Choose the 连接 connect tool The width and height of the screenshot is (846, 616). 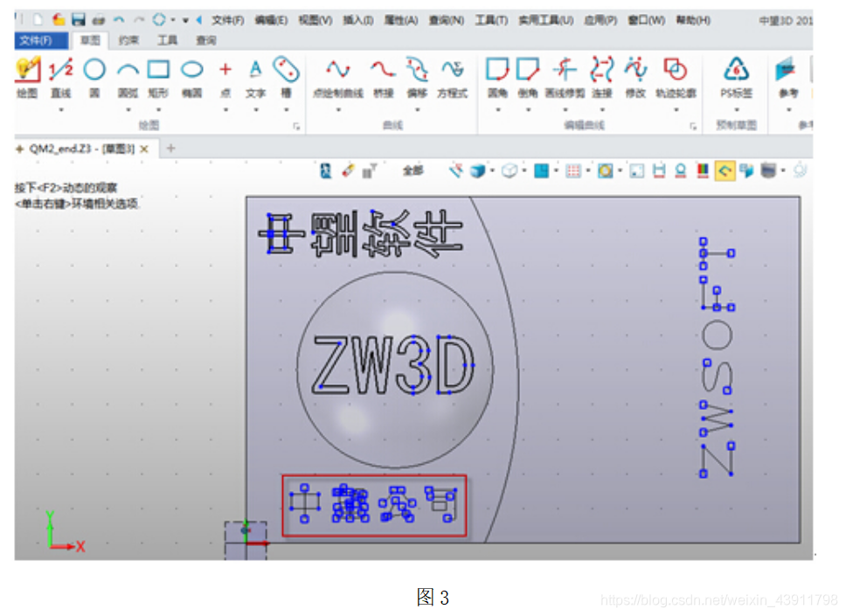click(601, 77)
